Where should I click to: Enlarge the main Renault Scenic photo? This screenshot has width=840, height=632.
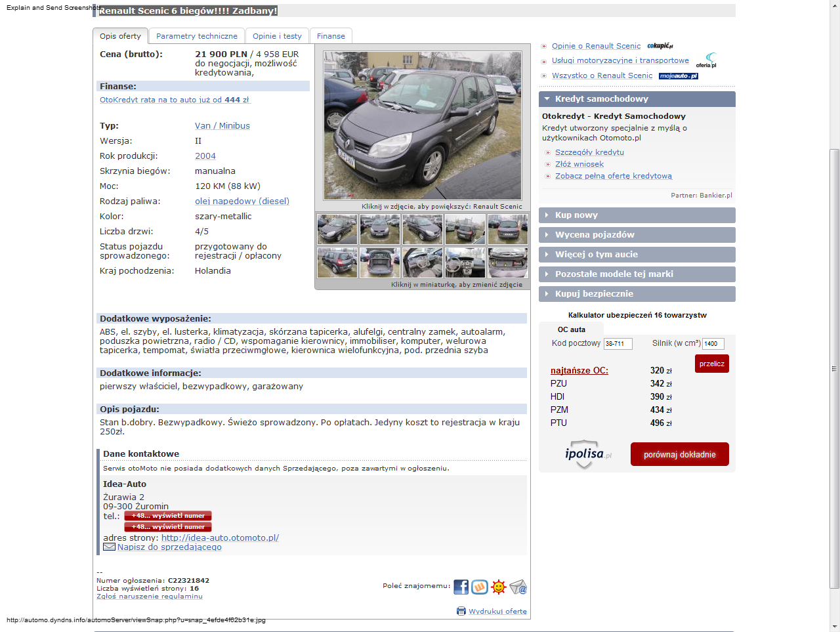(x=423, y=125)
